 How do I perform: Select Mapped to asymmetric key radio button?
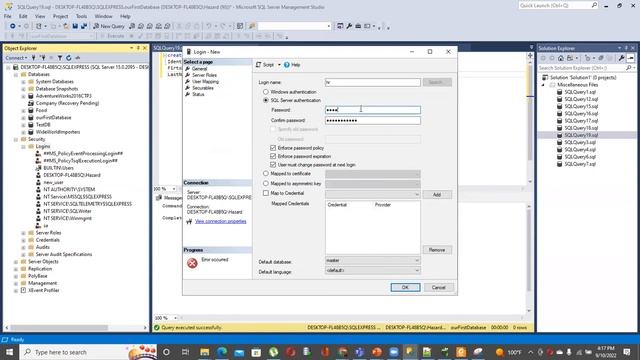pos(266,184)
